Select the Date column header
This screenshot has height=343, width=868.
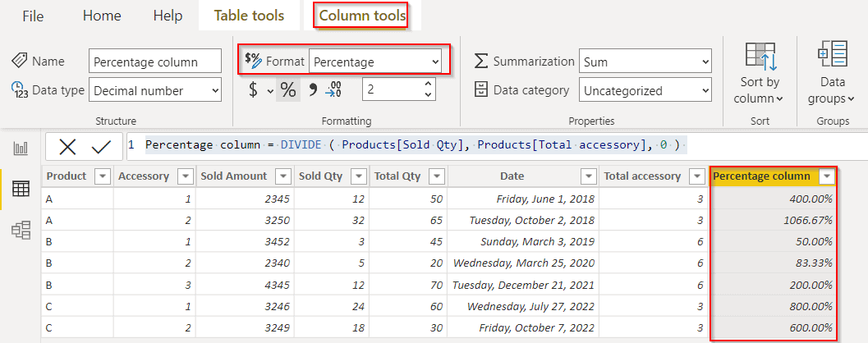point(512,176)
